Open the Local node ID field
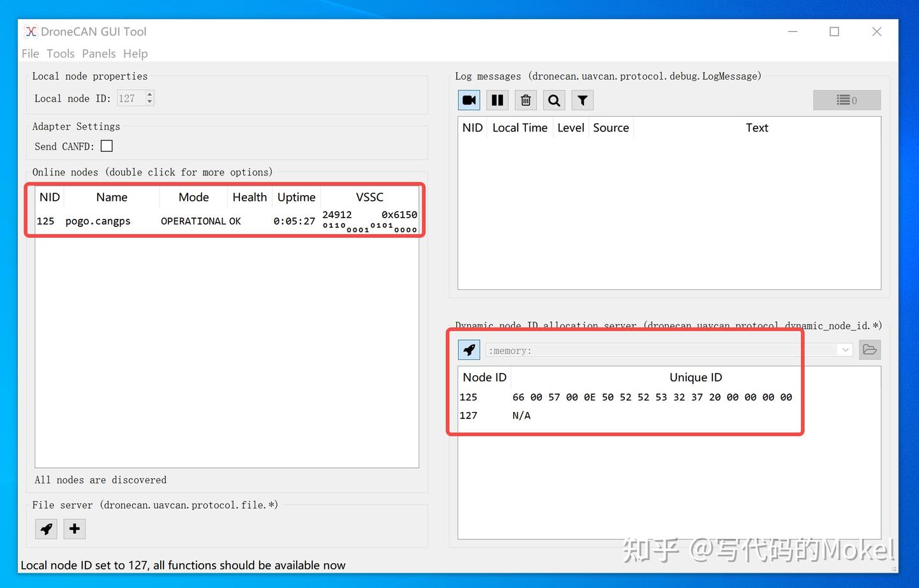This screenshot has width=919, height=588. pos(132,98)
